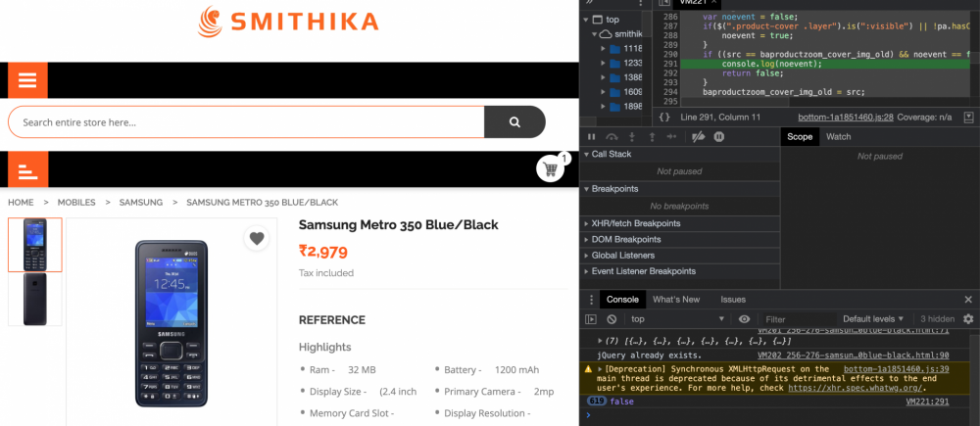Go to HOME breadcrumb
Screen dimensions: 980x426
click(21, 203)
